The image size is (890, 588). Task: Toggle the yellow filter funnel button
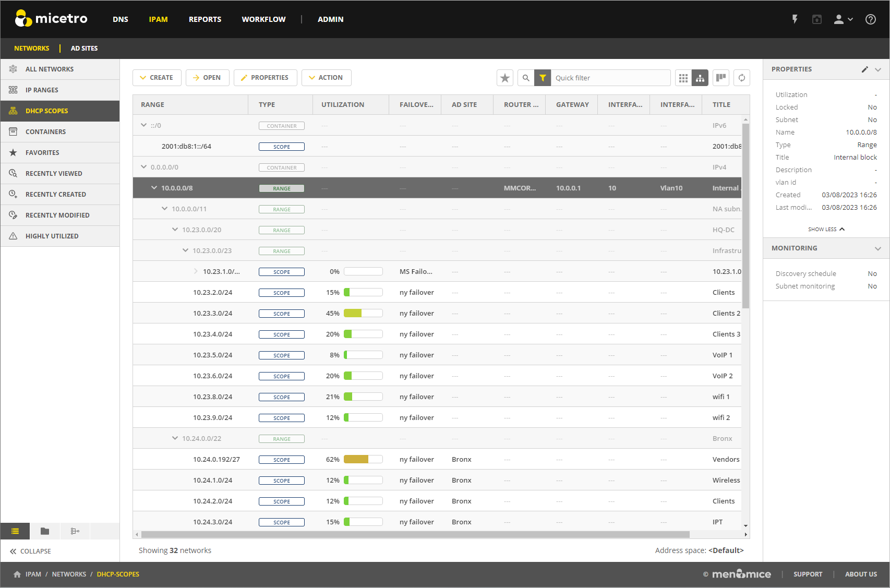(x=543, y=78)
